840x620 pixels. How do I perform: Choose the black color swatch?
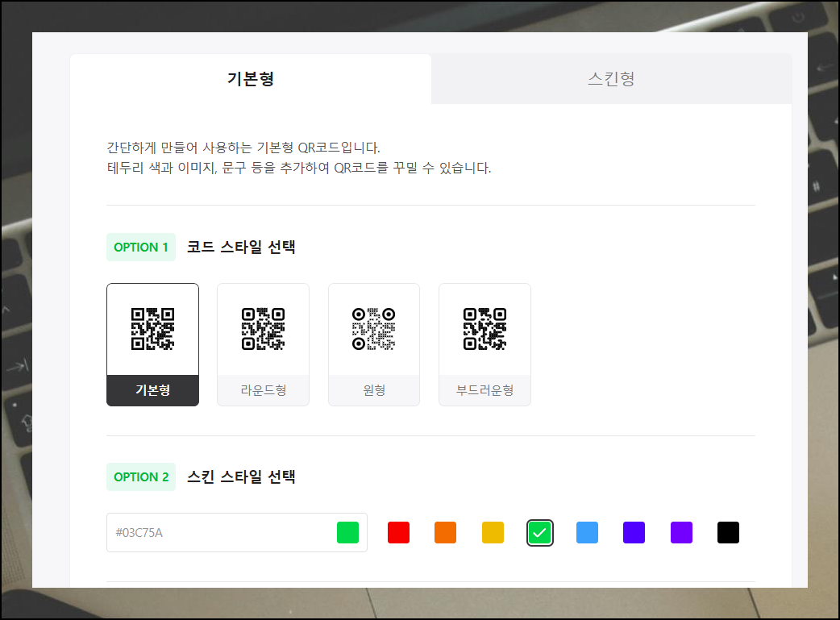[728, 533]
